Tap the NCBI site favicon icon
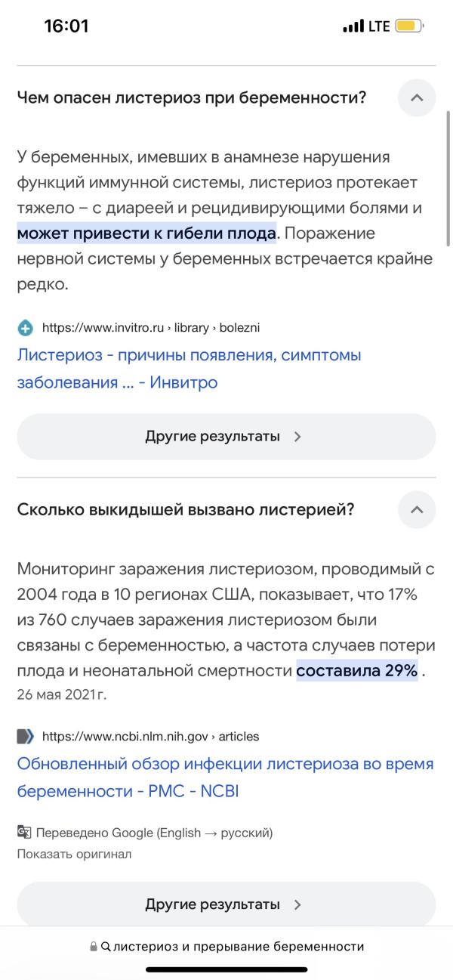453x980 pixels. click(x=26, y=736)
